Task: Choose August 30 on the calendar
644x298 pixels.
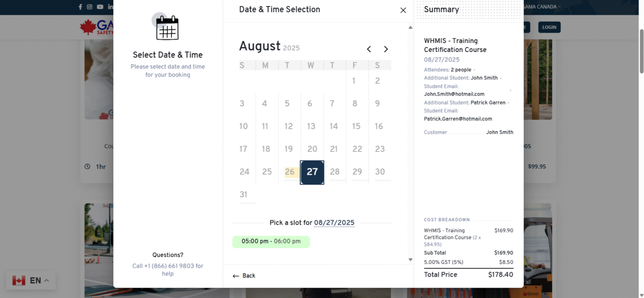Action: point(380,172)
